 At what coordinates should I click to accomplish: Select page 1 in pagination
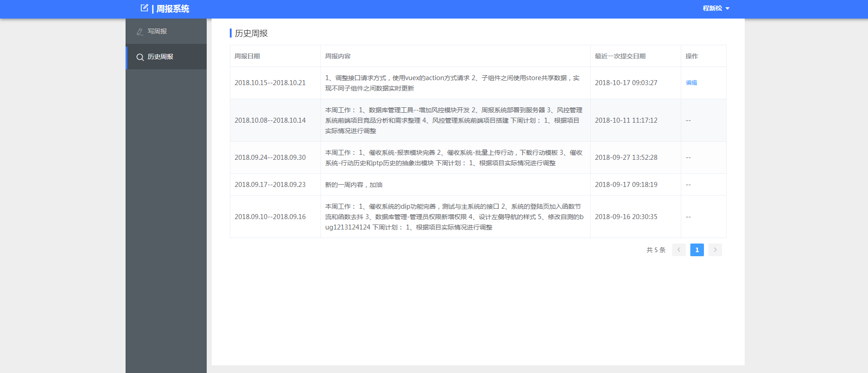697,250
